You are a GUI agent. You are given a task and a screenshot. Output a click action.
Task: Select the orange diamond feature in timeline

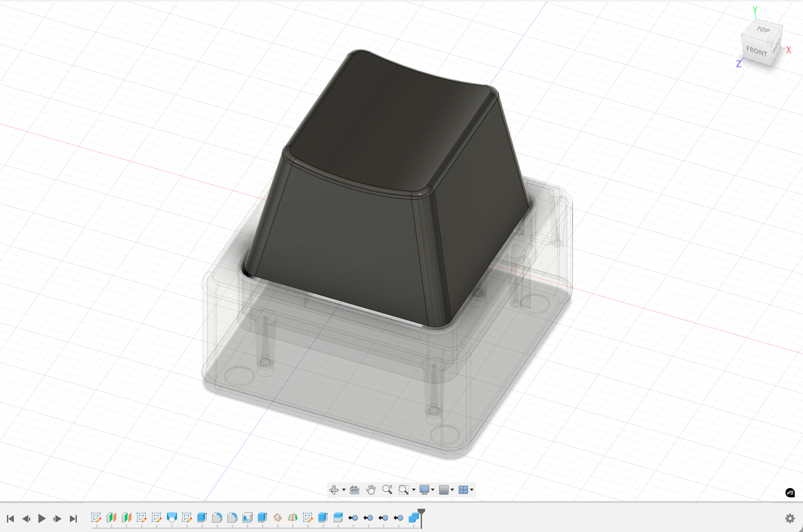click(x=277, y=518)
